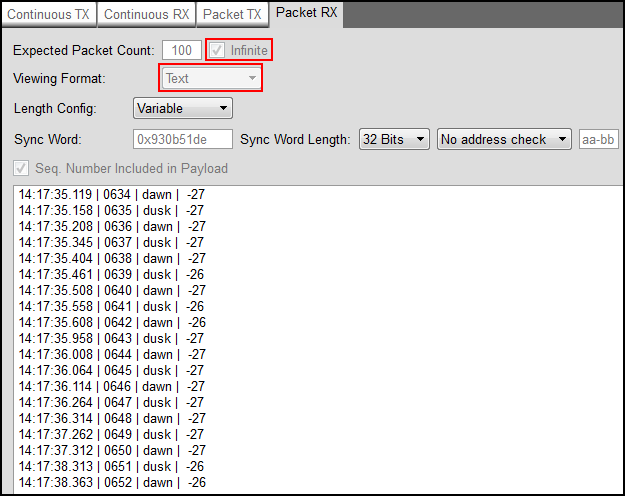The height and width of the screenshot is (496, 625).
Task: Select the last log row, packet 0652
Action: click(112, 482)
